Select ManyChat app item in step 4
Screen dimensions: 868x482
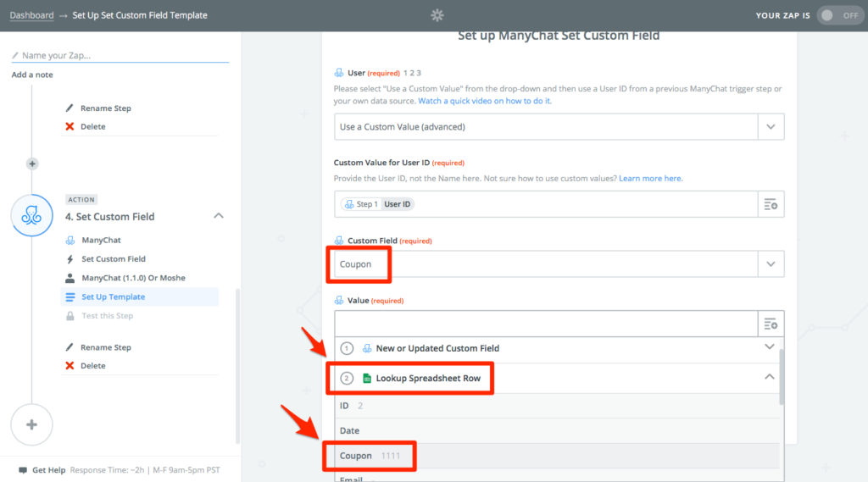point(101,241)
